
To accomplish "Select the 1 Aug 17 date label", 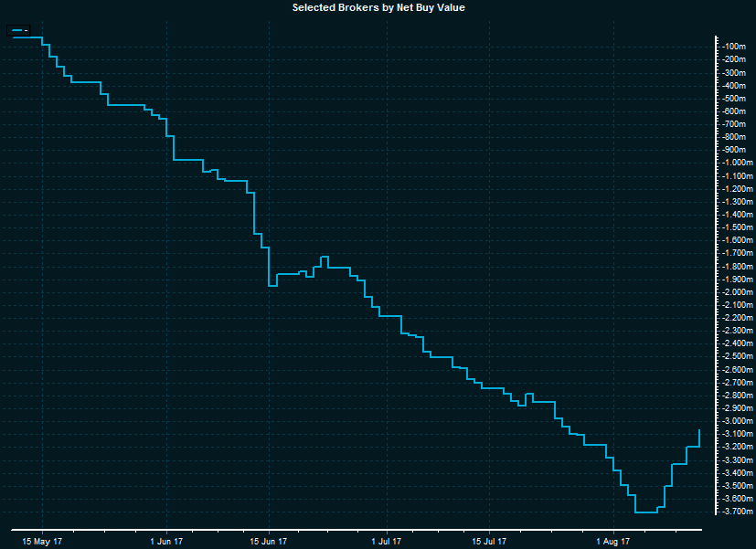I will [x=612, y=541].
